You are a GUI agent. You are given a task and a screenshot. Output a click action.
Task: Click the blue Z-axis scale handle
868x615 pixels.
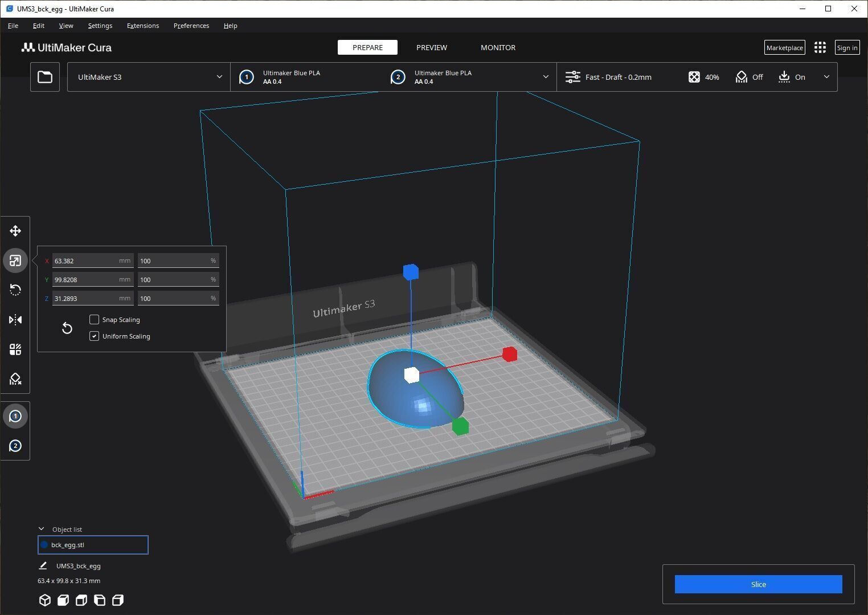click(411, 272)
